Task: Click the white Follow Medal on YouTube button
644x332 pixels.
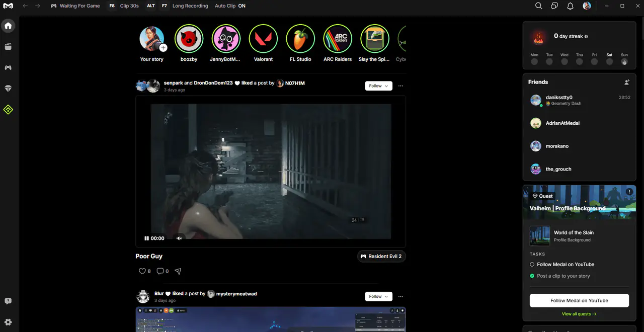Action: 579,301
